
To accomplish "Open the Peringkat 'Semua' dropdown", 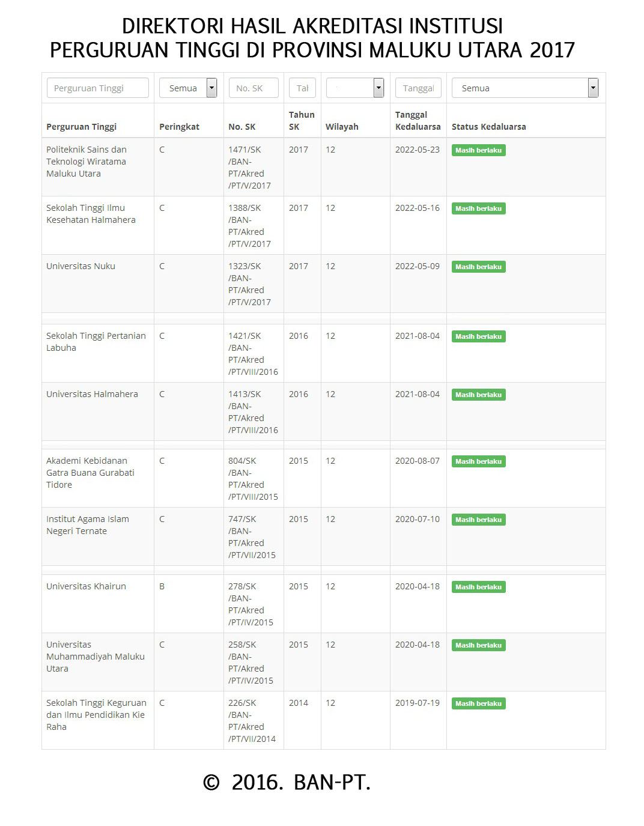I will 187,88.
